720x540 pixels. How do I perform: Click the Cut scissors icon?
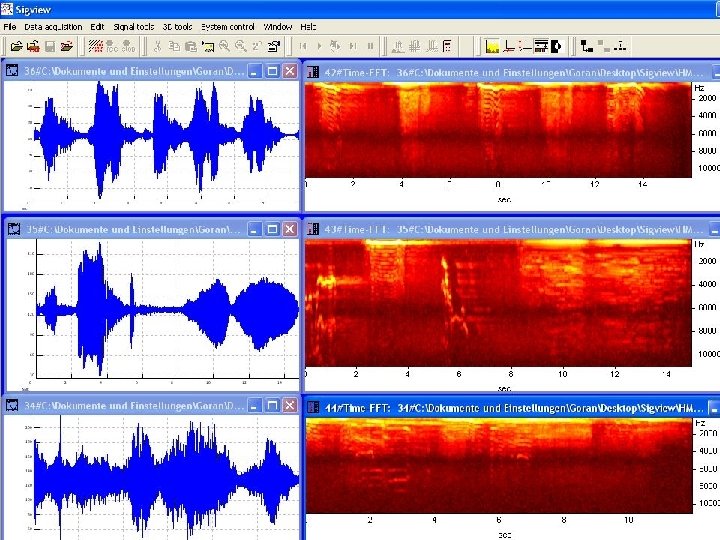click(x=158, y=46)
